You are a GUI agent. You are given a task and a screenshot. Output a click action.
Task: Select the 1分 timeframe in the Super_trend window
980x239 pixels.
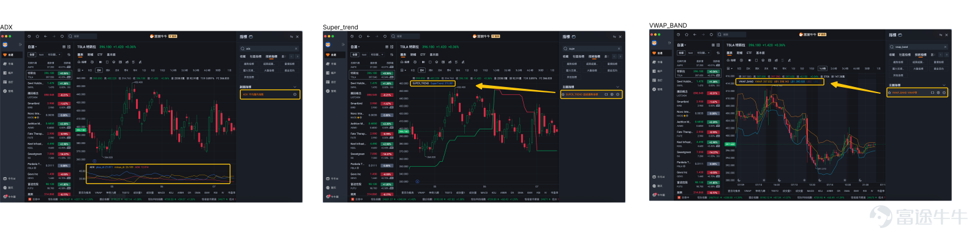click(467, 70)
